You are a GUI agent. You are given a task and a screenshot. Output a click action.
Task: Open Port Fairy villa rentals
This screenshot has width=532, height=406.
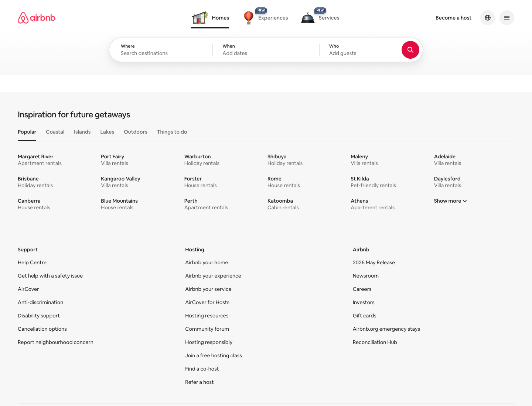click(x=115, y=160)
